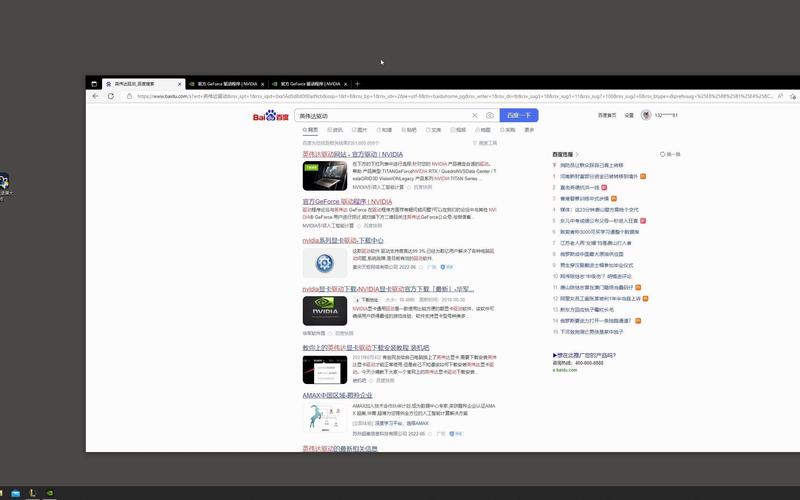The image size is (800, 500).
Task: Add page to favorites via star icon
Action: click(793, 96)
